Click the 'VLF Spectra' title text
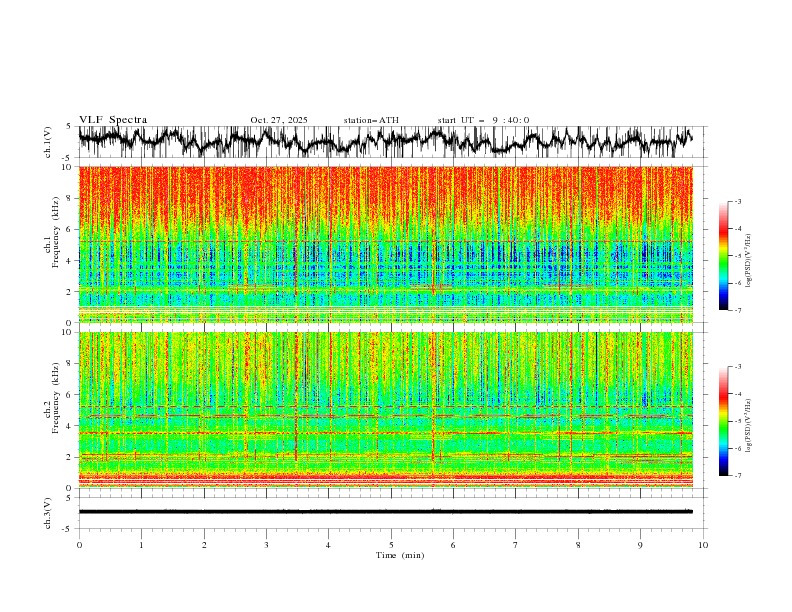 (113, 120)
